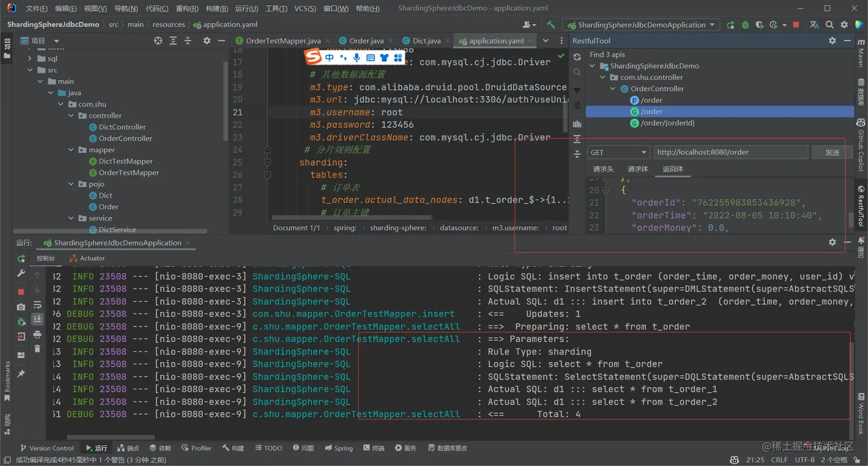Hide the RestfulTool panel via minimize dash
868x466 pixels.
click(x=846, y=41)
